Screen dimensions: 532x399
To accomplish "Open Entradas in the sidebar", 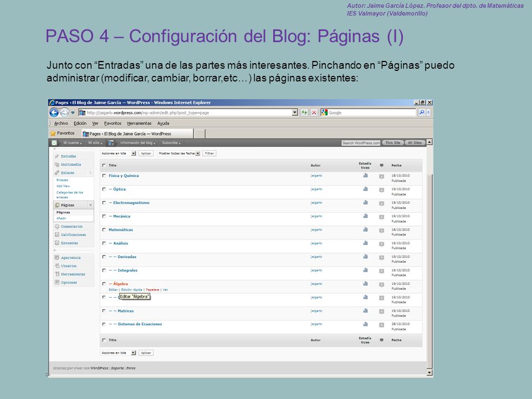I will tap(69, 156).
